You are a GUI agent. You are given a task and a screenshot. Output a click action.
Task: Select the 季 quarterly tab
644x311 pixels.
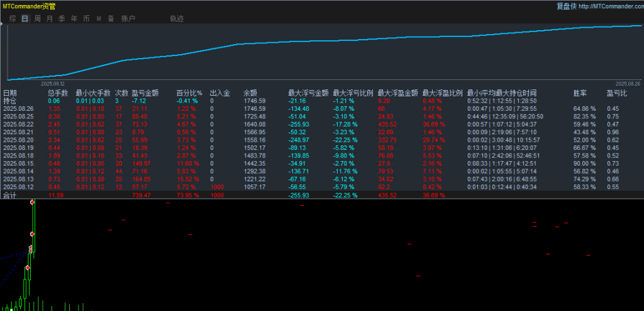[62, 19]
